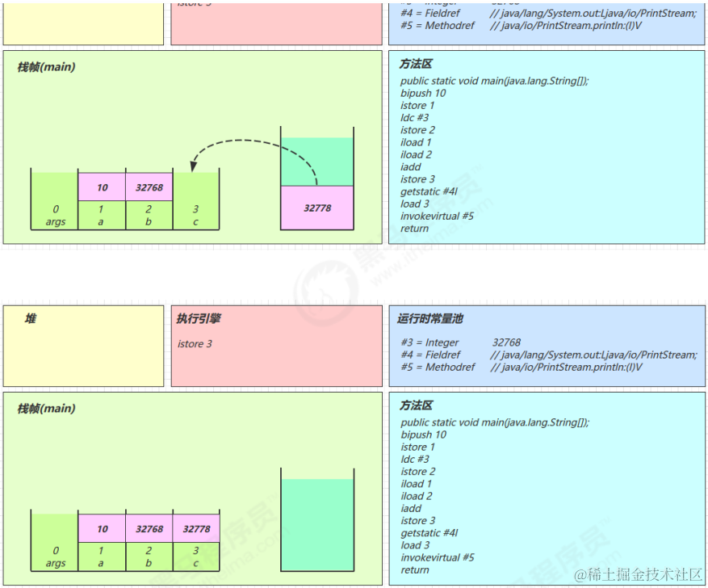Select 'ldc #3' in upper method area
708x588 pixels.
(x=414, y=117)
